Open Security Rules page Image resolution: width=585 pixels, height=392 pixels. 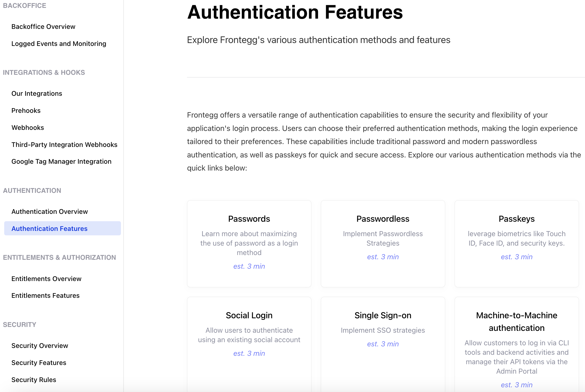pos(34,380)
